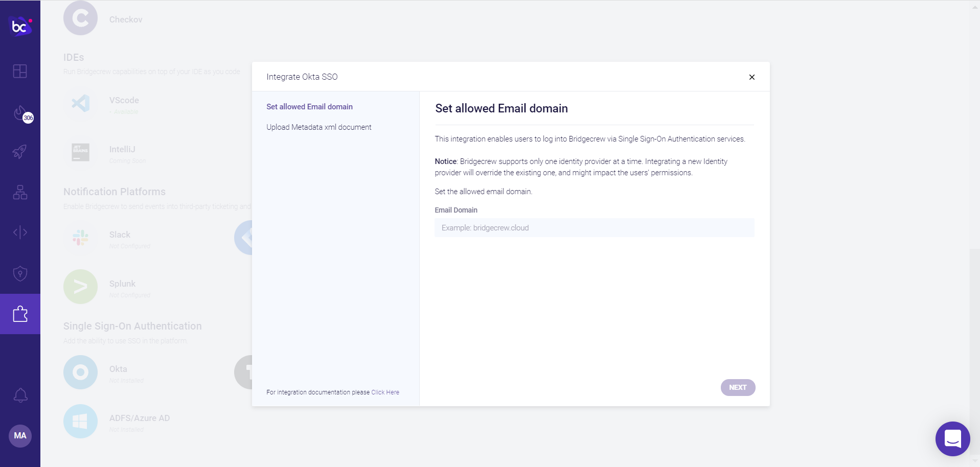
Task: Open the shield policies icon in sidebar
Action: tap(20, 273)
